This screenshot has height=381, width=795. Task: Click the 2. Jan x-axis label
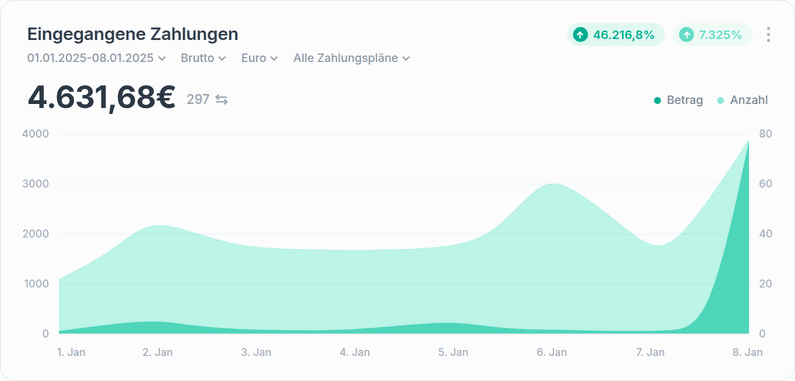click(158, 352)
